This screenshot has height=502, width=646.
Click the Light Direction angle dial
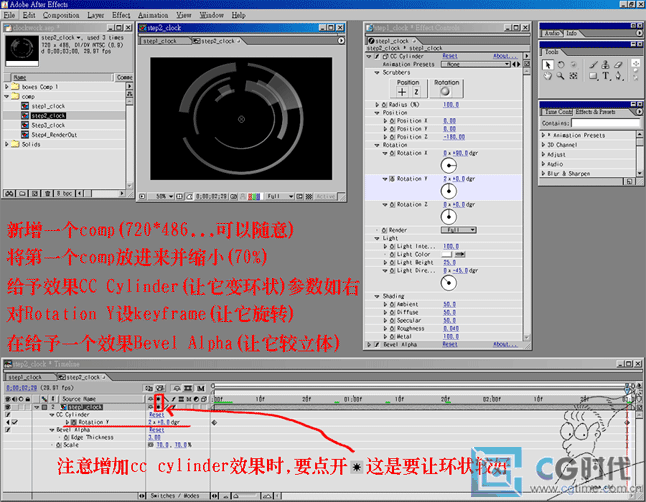point(449,283)
